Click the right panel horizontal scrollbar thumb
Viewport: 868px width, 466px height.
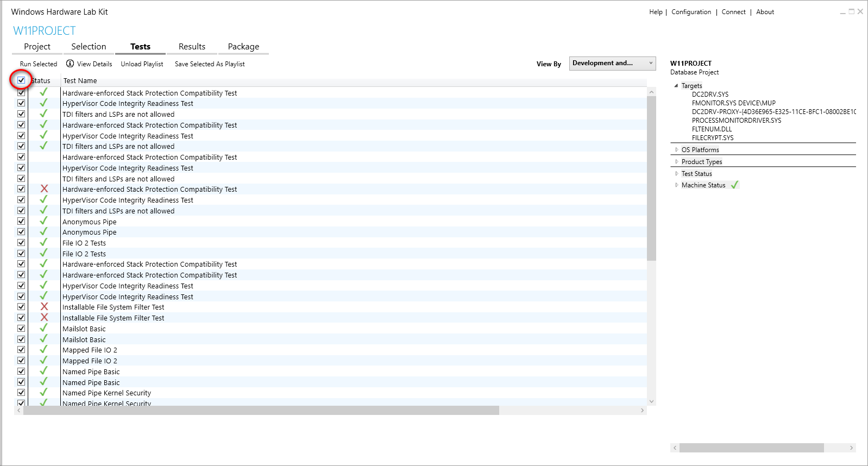pyautogui.click(x=751, y=448)
